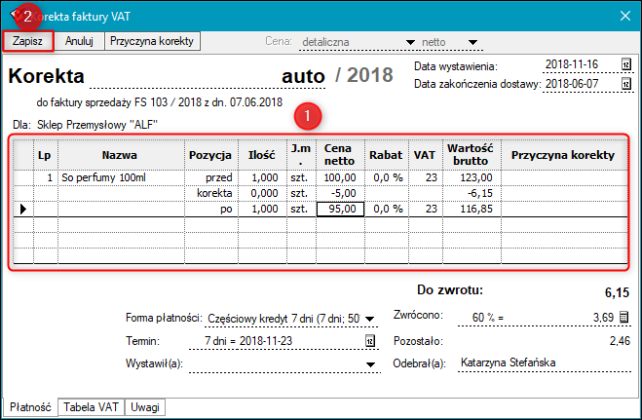Select the -5,00 net price cell in korekta row
Screen dimensions: 642x420
pos(340,193)
